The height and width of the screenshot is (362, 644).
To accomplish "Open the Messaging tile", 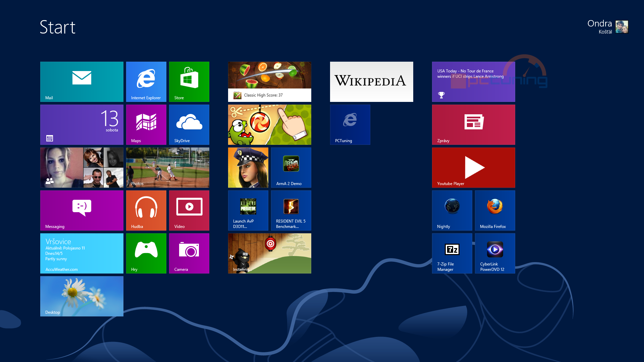I will coord(82,210).
